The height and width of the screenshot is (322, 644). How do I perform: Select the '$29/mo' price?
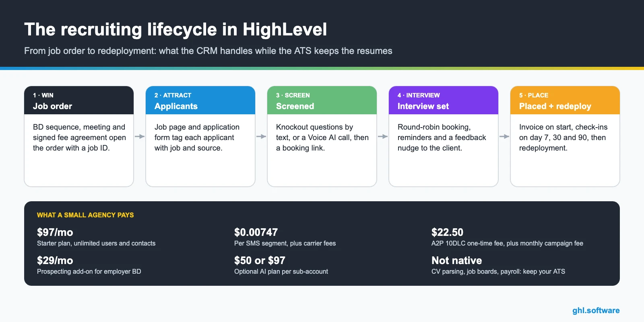[55, 260]
